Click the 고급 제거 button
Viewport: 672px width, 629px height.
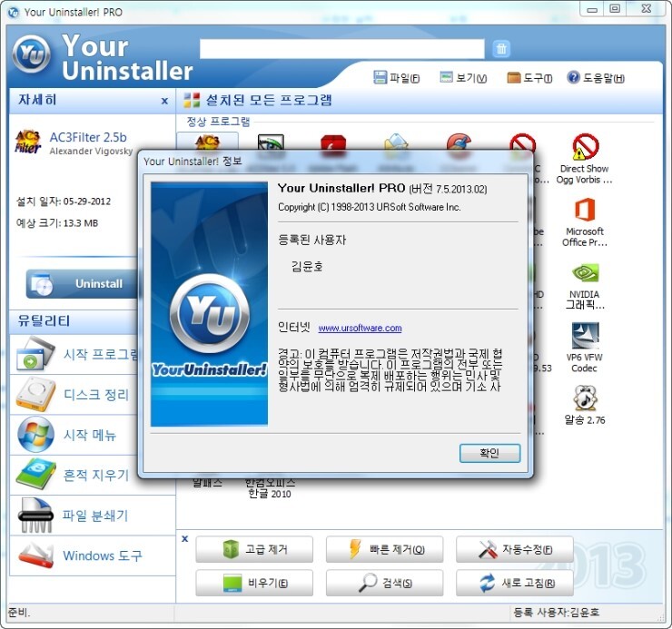254,549
